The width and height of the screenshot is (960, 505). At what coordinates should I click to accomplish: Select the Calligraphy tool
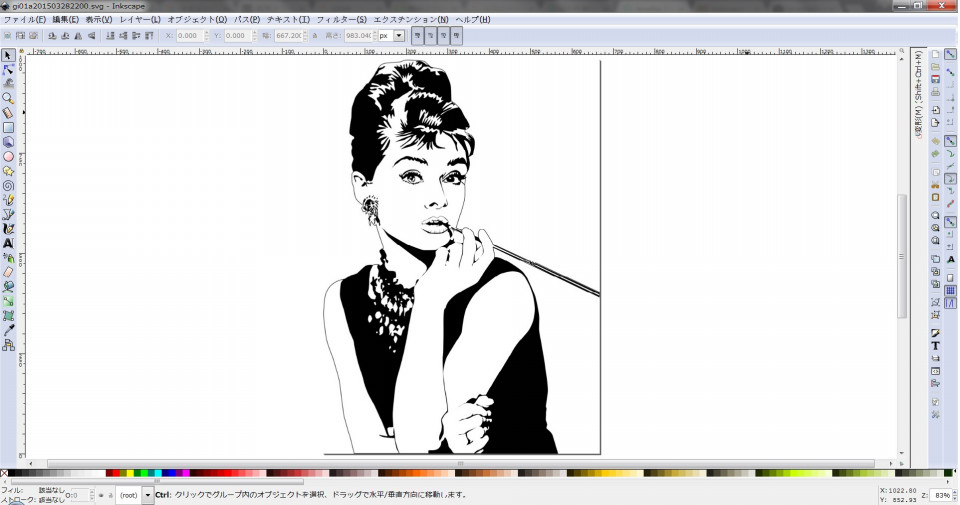[8, 229]
